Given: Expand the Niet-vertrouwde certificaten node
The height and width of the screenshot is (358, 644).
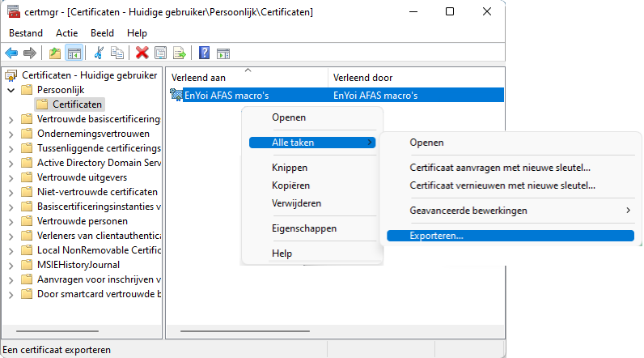Looking at the screenshot, I should (11, 192).
